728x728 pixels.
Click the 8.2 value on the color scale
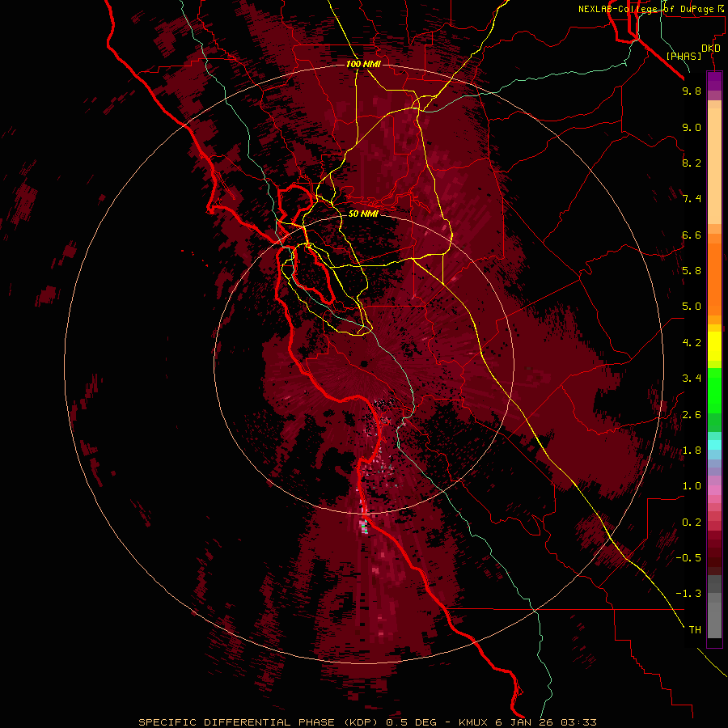[692, 163]
